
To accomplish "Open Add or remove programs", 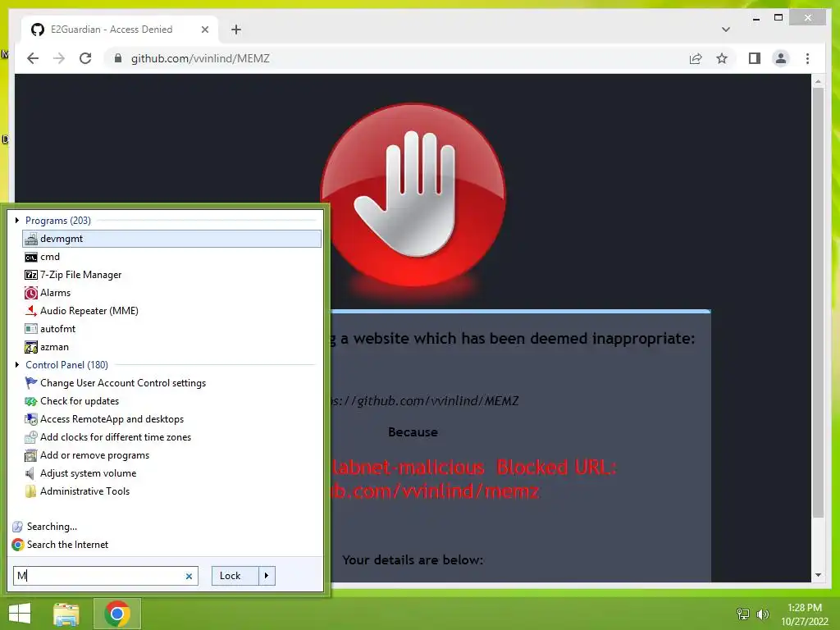I will pos(171,455).
